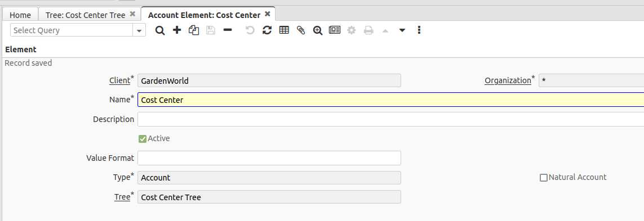The image size is (644, 221).
Task: Click the Select Query input box
Action: 72,30
